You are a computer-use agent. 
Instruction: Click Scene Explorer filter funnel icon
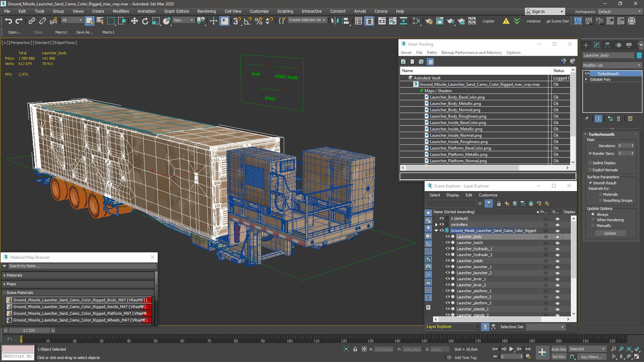coord(489,203)
